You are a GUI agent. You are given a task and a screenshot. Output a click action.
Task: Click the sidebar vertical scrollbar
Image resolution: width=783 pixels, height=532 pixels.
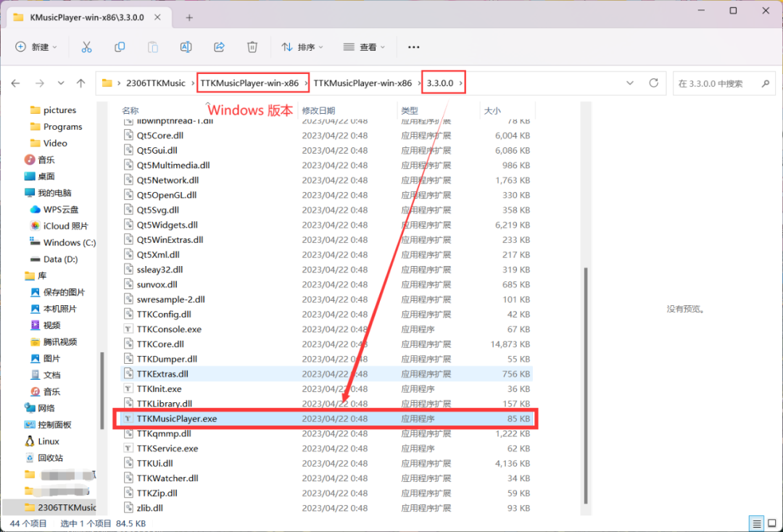pyautogui.click(x=102, y=391)
